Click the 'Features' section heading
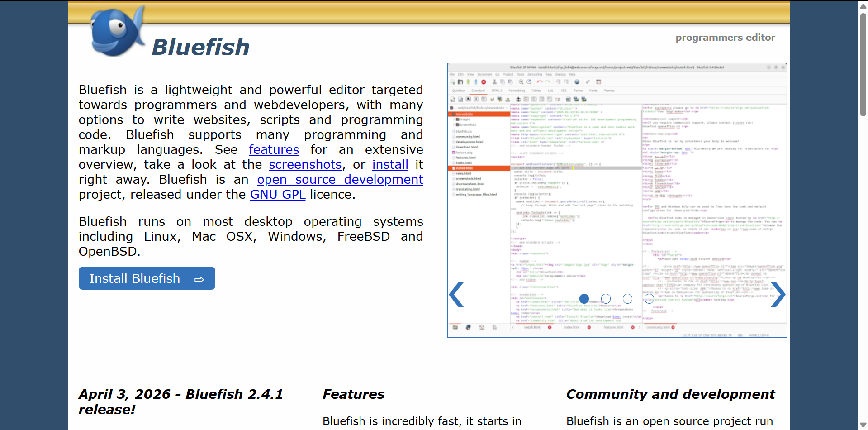Viewport: 868px width, 430px height. pos(354,394)
